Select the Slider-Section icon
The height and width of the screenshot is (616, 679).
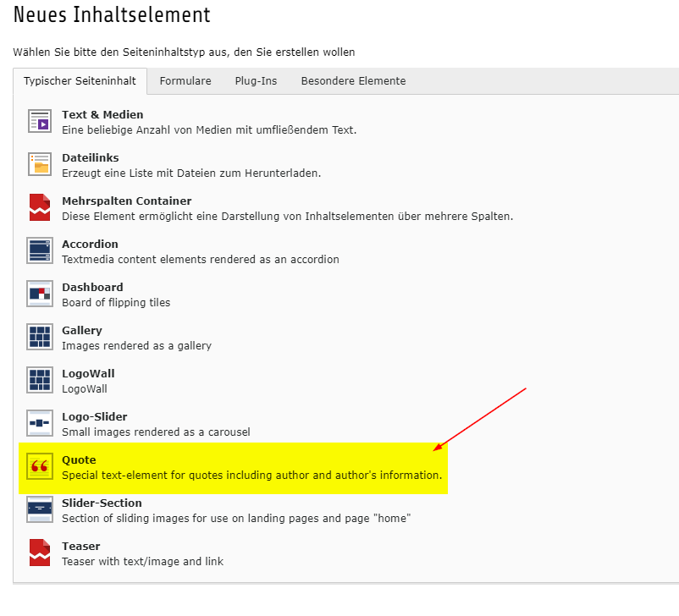(40, 510)
